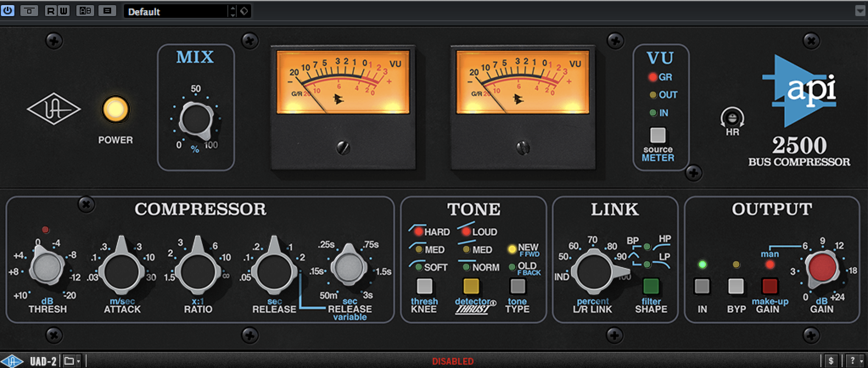Click the thresh KNEE button
Viewport: 868px width, 368px height.
(x=424, y=286)
